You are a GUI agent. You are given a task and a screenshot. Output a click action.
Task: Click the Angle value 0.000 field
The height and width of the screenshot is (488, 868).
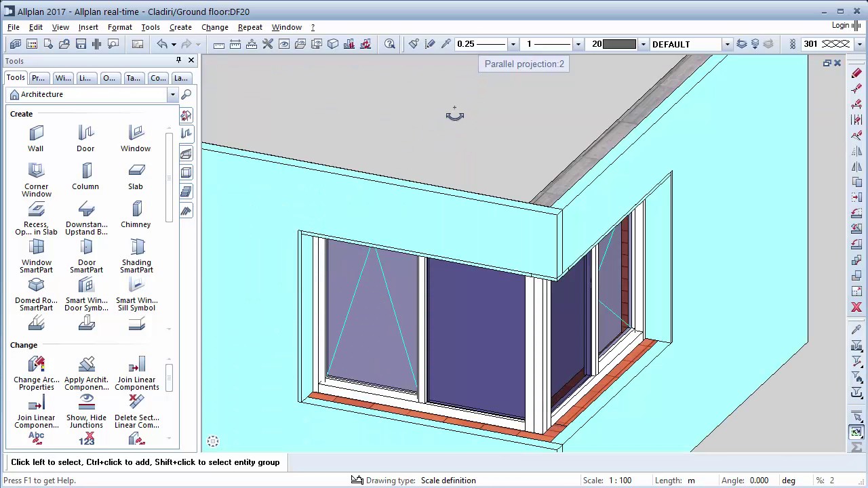759,481
